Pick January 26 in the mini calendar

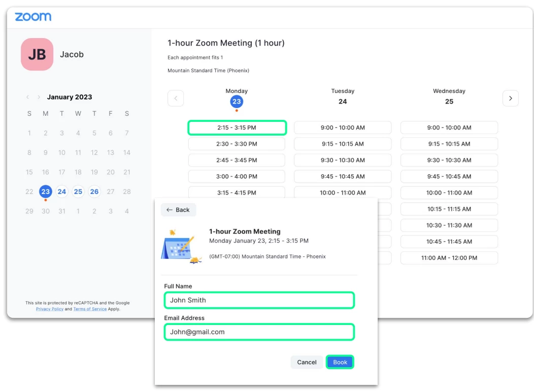[x=94, y=192]
